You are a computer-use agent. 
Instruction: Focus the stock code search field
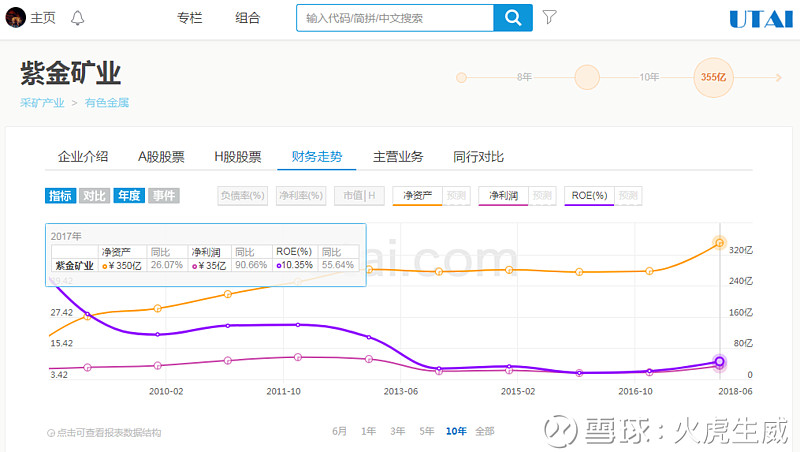tap(395, 18)
